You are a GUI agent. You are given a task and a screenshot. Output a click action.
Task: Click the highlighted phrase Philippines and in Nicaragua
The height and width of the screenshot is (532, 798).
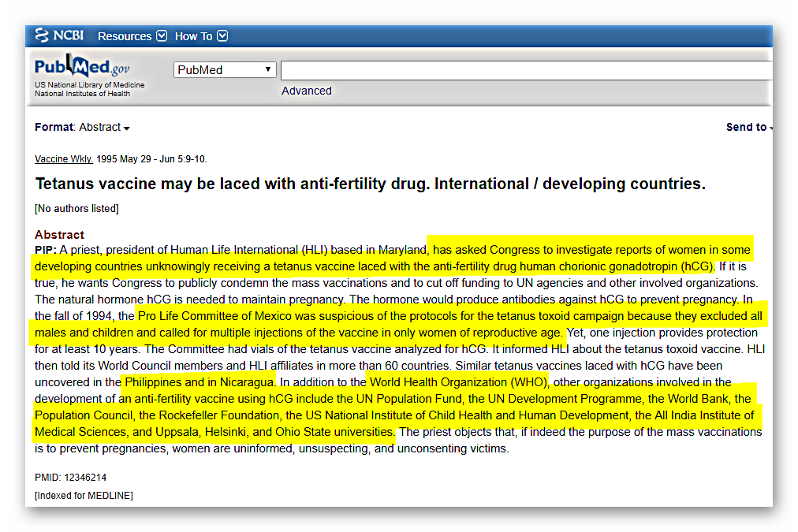199,382
